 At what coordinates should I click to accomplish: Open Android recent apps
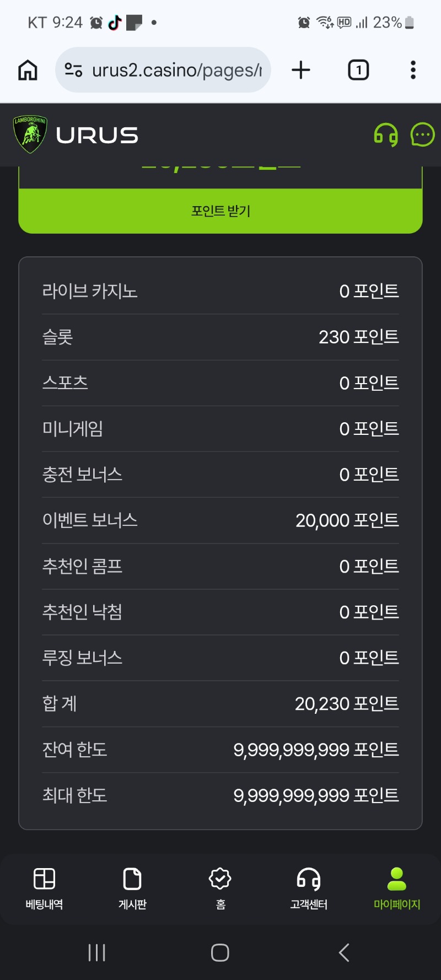(x=97, y=952)
